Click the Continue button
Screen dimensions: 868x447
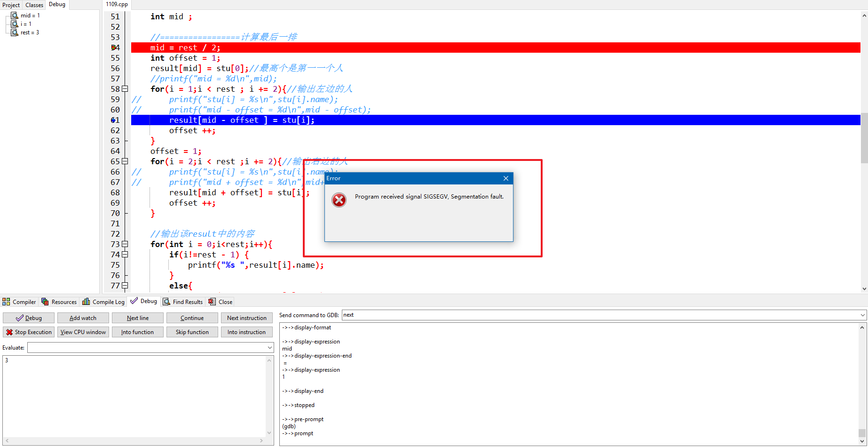(192, 318)
